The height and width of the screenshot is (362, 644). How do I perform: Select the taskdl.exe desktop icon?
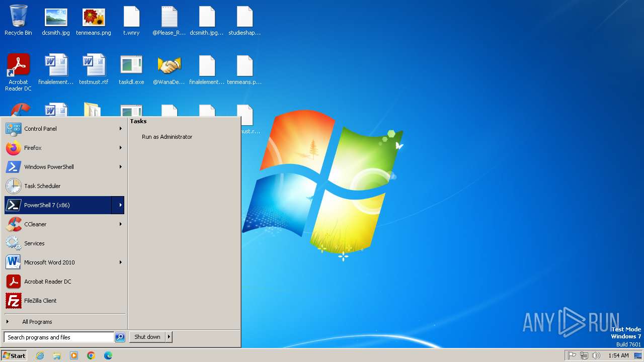pyautogui.click(x=131, y=69)
